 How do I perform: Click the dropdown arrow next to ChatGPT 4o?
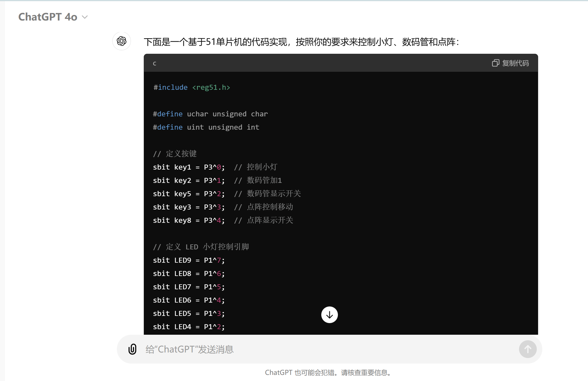tap(85, 17)
